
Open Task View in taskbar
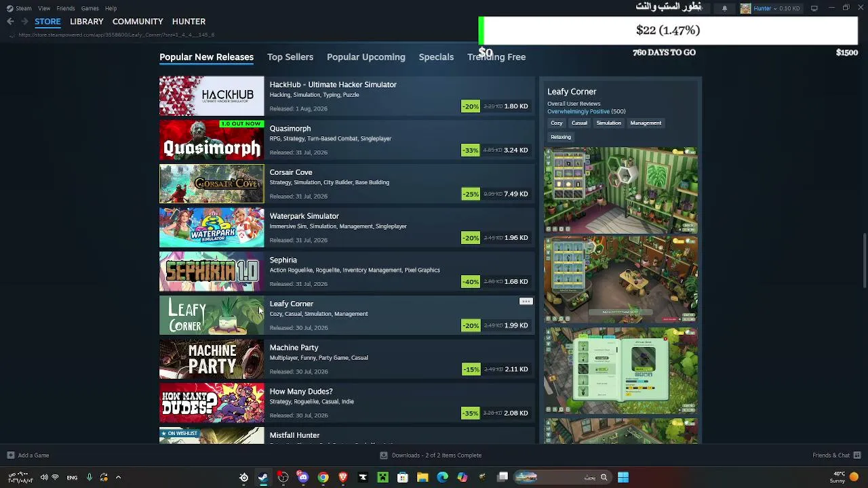click(x=502, y=477)
